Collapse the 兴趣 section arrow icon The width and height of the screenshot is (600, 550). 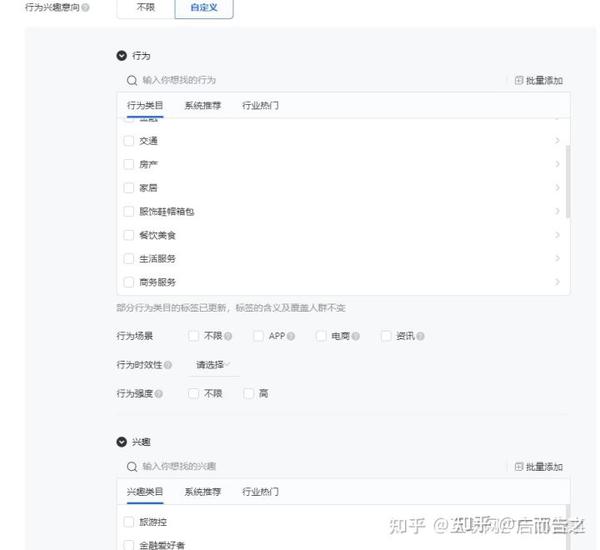(x=121, y=442)
